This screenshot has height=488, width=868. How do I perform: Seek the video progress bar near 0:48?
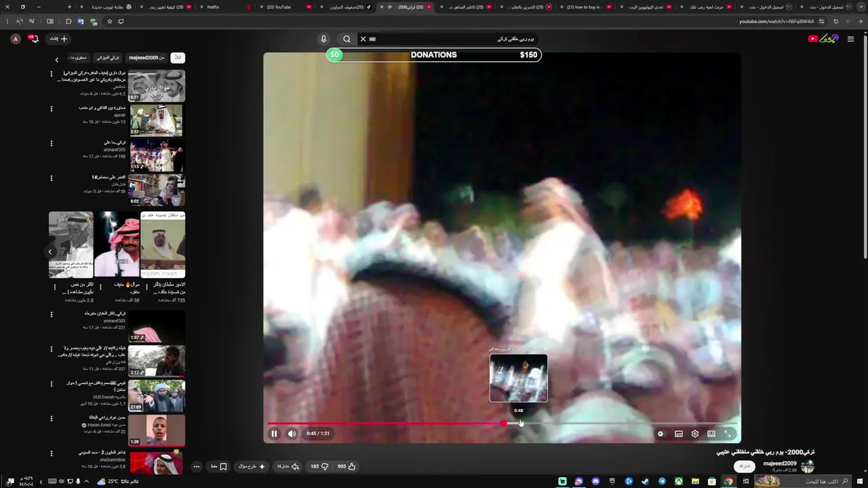click(519, 423)
